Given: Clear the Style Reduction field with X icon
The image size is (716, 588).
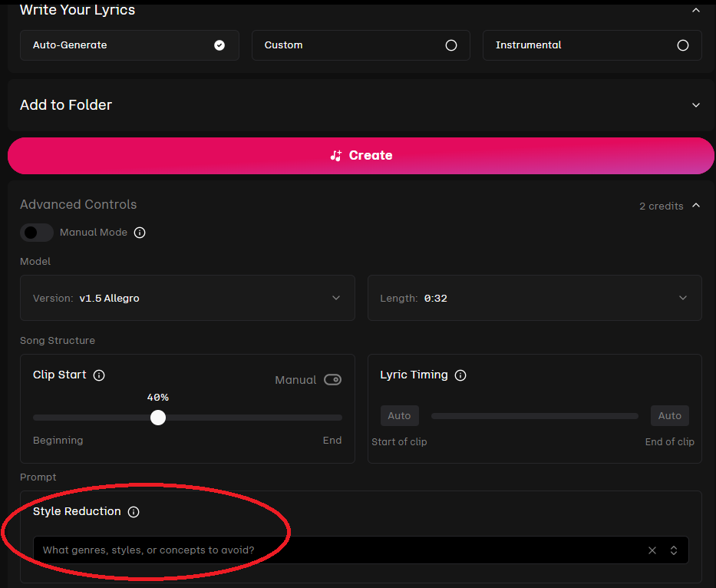Looking at the screenshot, I should [x=652, y=550].
